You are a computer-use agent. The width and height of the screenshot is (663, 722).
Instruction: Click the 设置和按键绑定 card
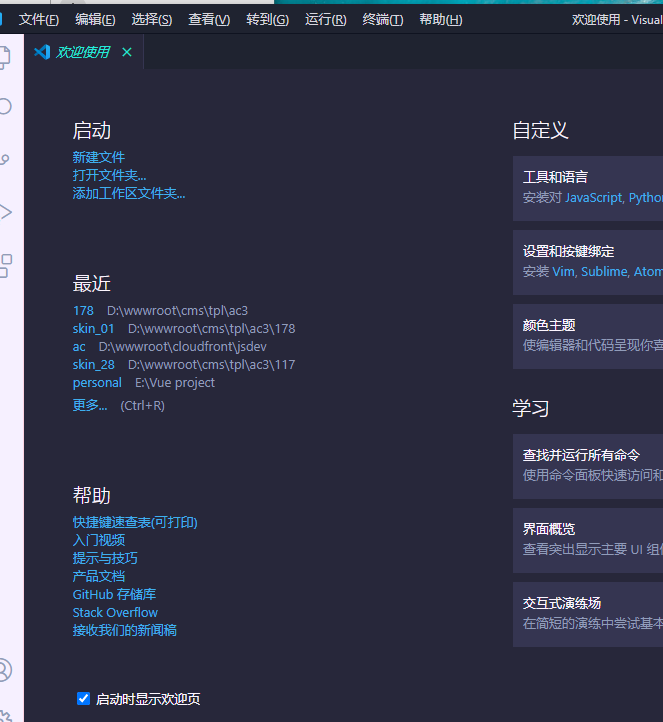588,262
